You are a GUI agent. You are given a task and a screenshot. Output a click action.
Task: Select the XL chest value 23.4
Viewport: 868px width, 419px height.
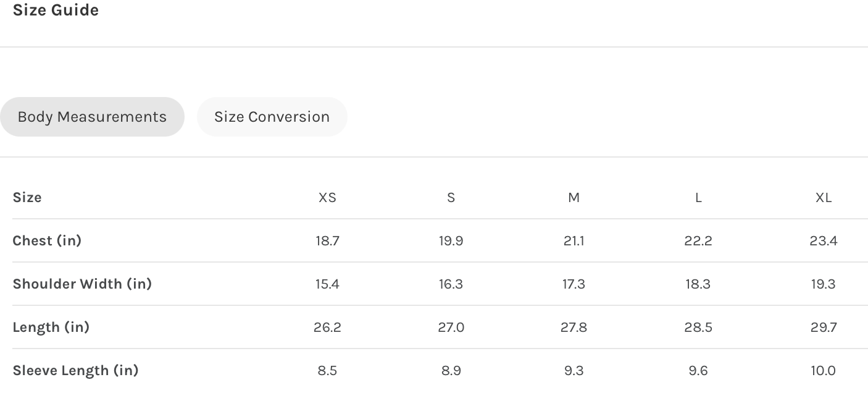tap(823, 241)
